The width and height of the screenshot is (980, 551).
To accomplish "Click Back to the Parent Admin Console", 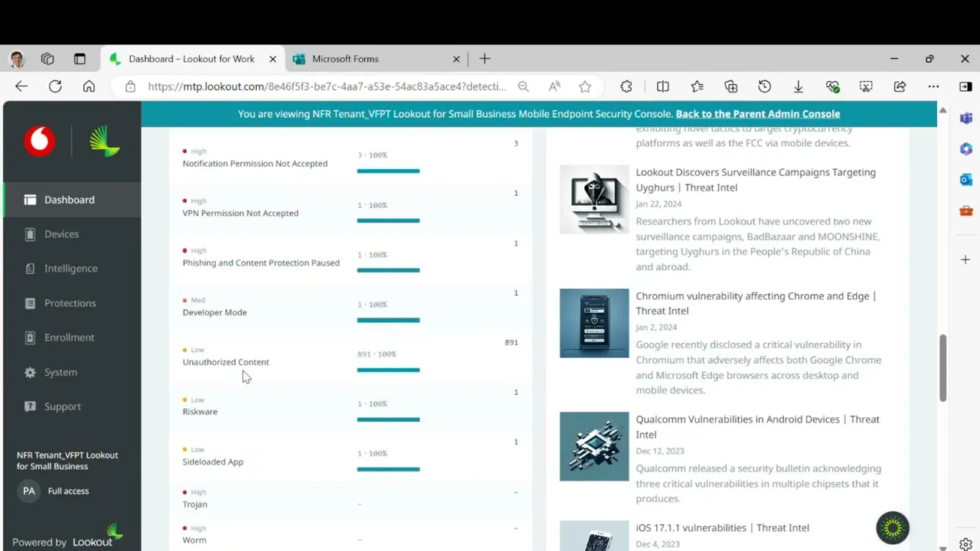I will [757, 114].
